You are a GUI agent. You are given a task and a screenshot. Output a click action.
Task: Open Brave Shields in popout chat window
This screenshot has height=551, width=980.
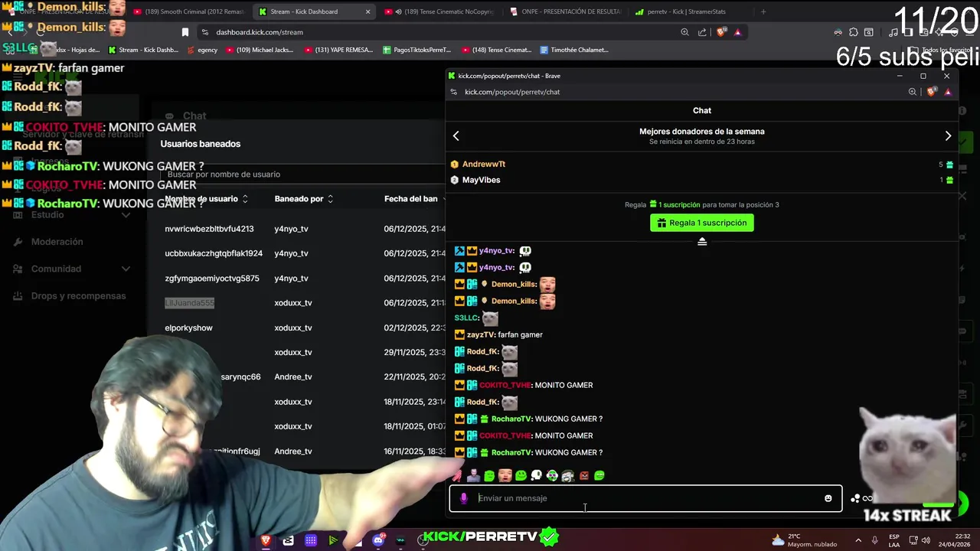coord(931,92)
